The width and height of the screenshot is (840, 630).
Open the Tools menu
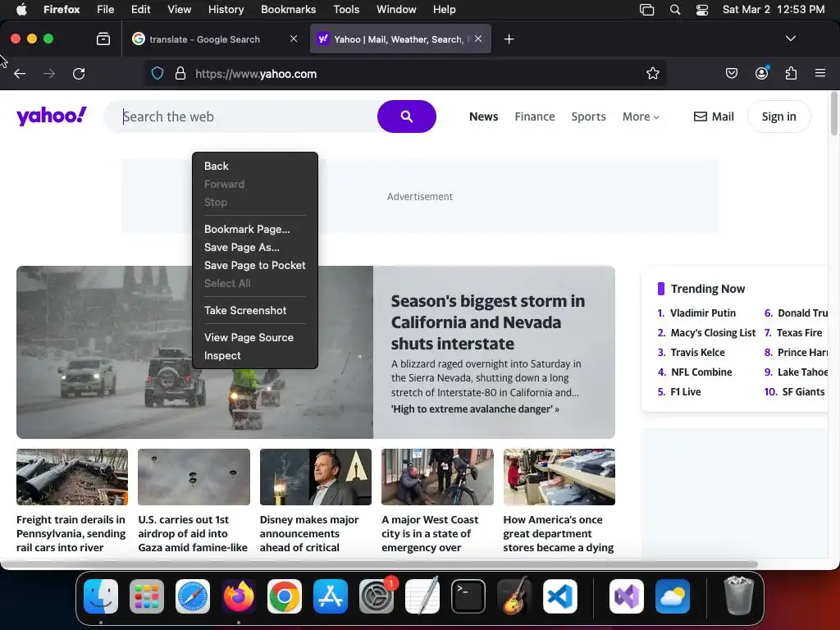346,10
